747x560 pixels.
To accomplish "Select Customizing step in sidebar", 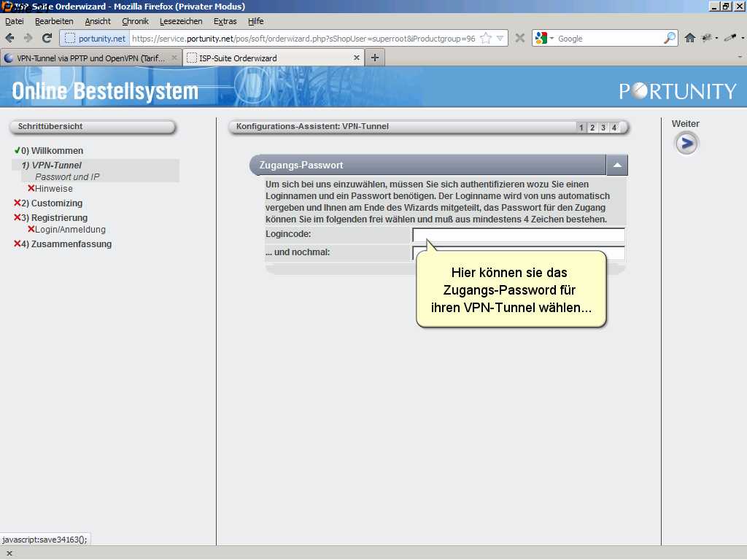I will (x=56, y=203).
